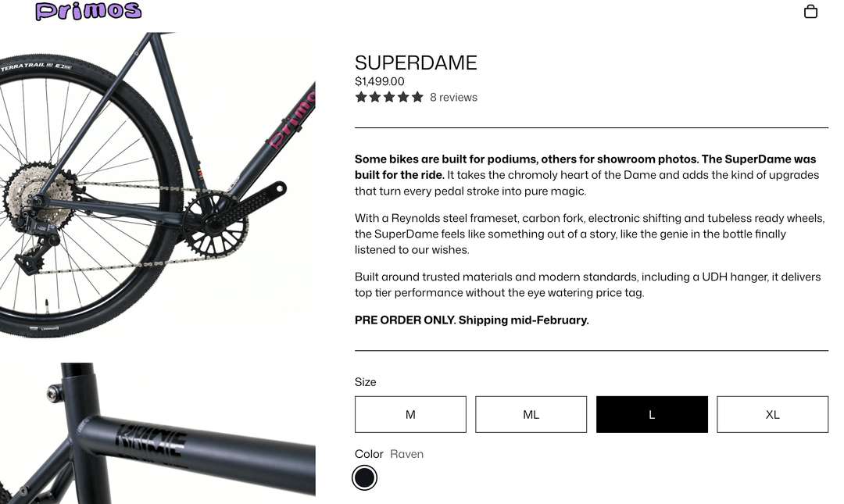This screenshot has height=504, width=844.
Task: Select the Raven color swatch
Action: tap(364, 477)
